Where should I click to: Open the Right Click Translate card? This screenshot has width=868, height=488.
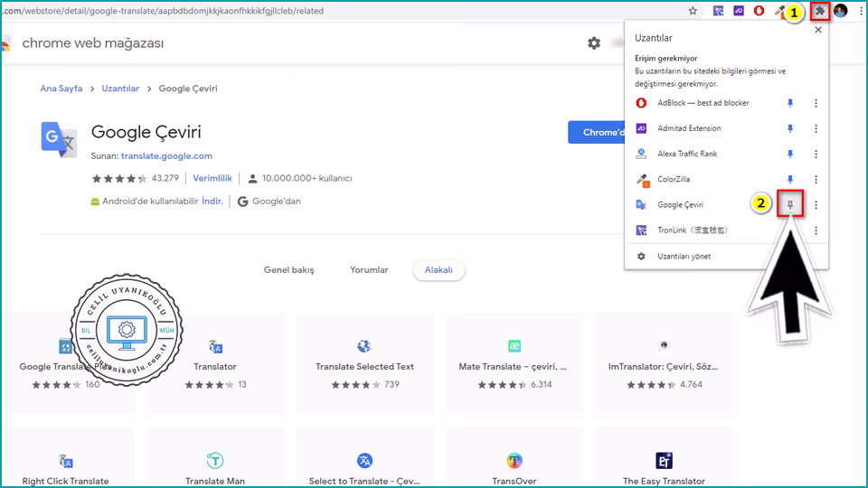tap(66, 457)
